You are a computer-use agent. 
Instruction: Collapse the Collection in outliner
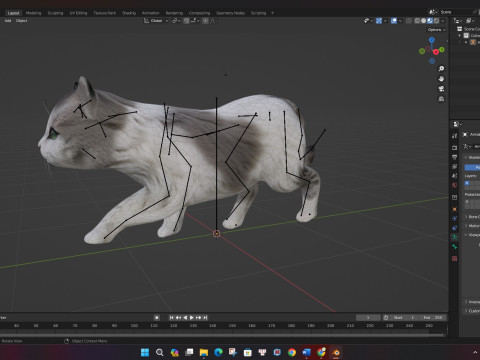(460, 35)
